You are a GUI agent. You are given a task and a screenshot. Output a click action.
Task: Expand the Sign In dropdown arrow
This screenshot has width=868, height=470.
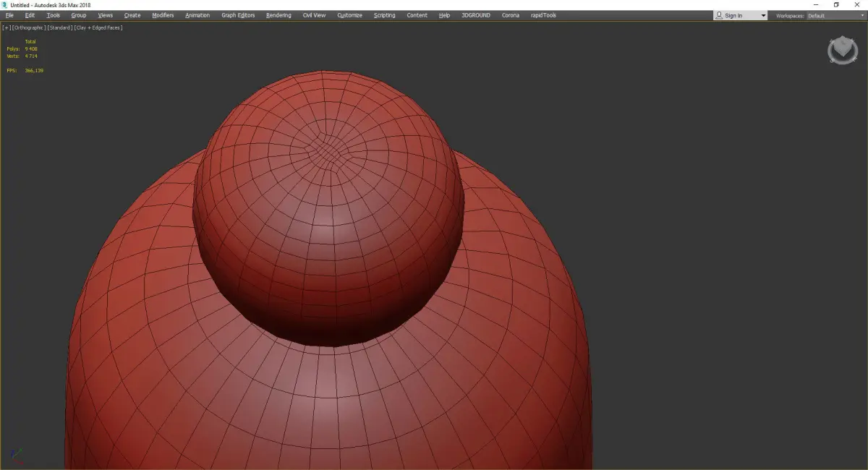762,16
